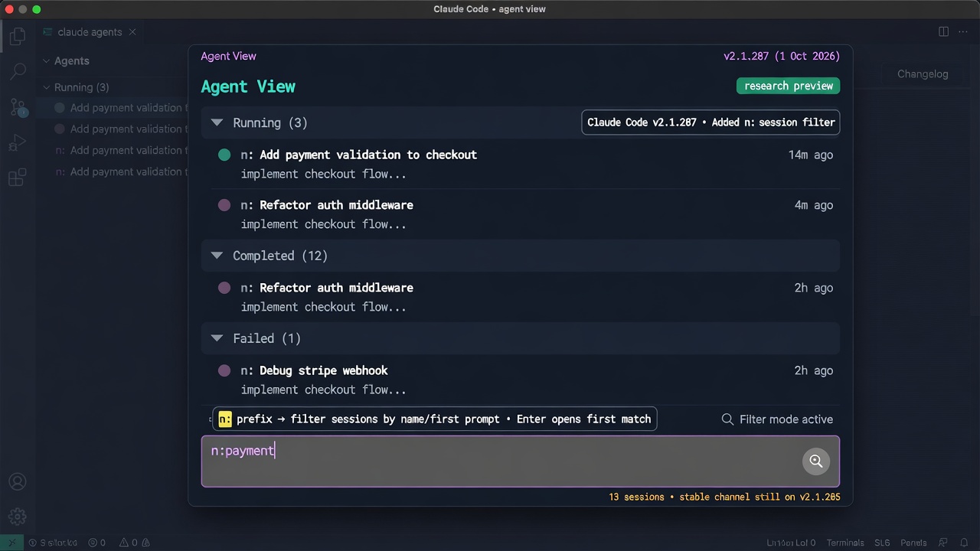The image size is (980, 551).
Task: Open Refactor auth middleware from 4m ago
Action: 521,214
